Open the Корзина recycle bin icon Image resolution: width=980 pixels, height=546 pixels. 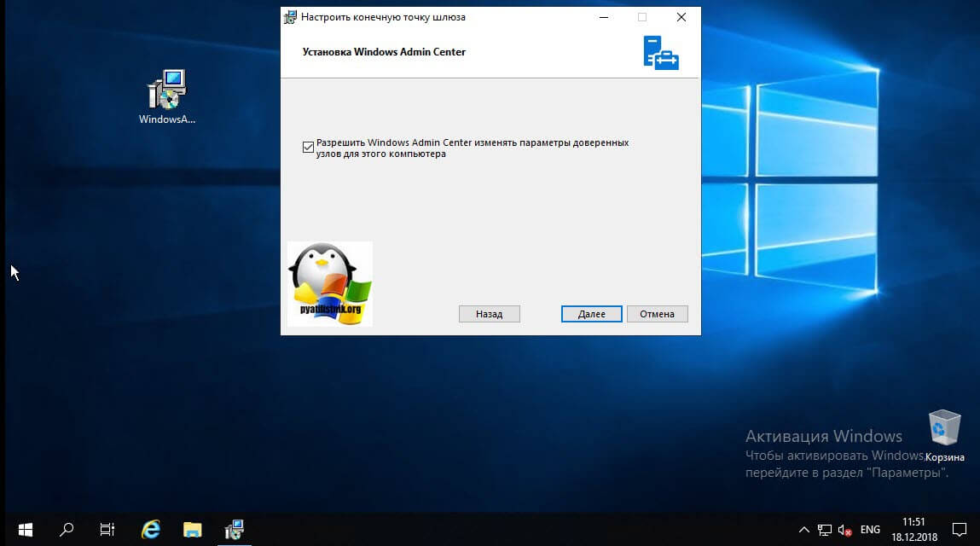pos(944,436)
